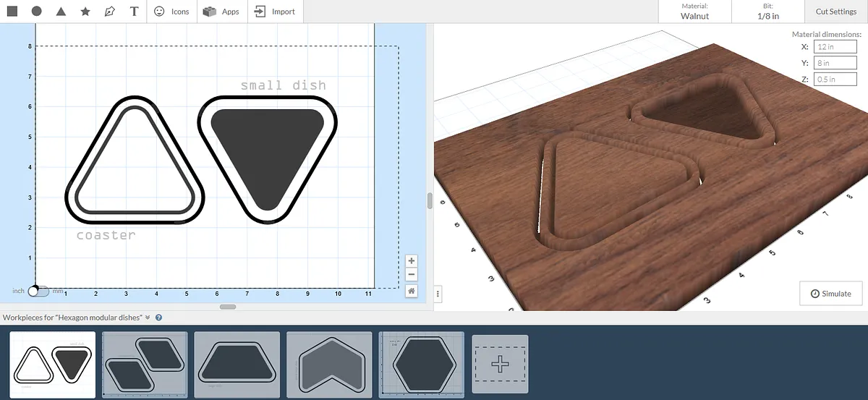Image resolution: width=868 pixels, height=400 pixels.
Task: Open the Cut Settings tab
Action: coord(835,12)
